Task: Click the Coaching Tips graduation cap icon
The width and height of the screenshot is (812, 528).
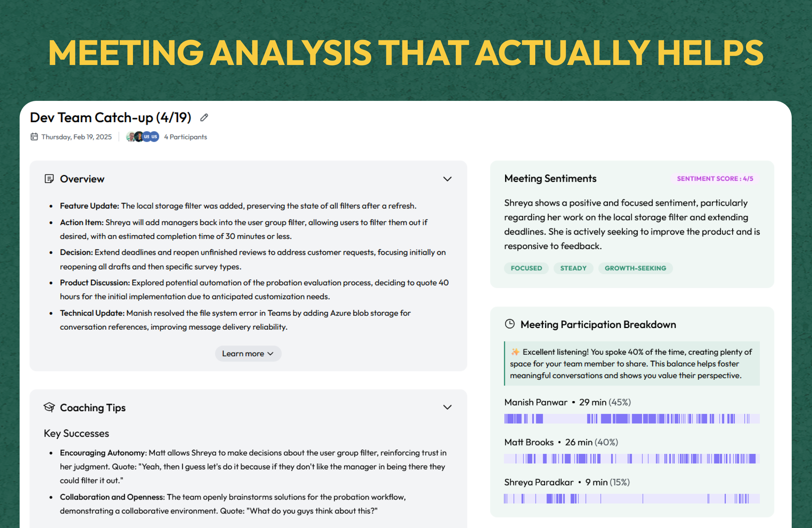Action: pos(49,407)
